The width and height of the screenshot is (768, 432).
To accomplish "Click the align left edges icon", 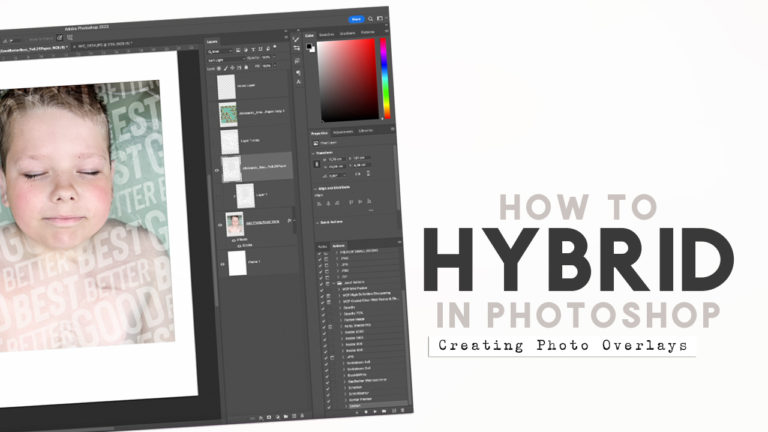I will [319, 204].
